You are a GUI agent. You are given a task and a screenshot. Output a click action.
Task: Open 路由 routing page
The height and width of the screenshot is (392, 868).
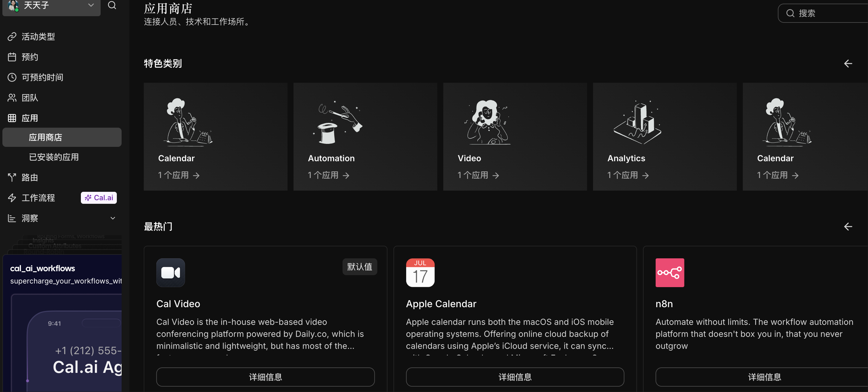click(x=30, y=178)
